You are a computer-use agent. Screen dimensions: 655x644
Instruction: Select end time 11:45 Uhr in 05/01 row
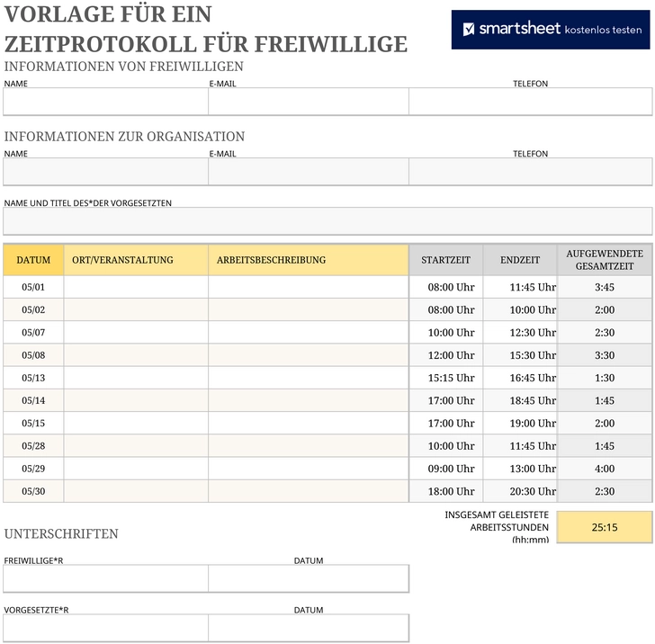(520, 287)
